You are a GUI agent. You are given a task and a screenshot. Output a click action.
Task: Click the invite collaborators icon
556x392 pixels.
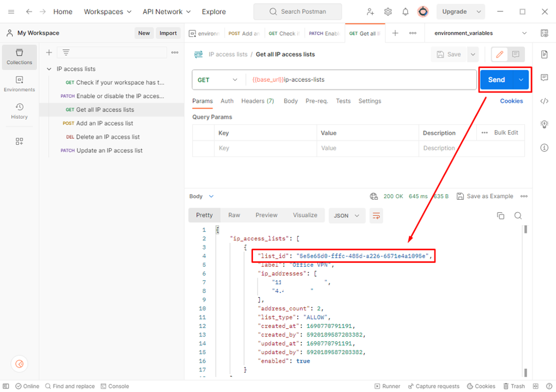[x=371, y=11]
